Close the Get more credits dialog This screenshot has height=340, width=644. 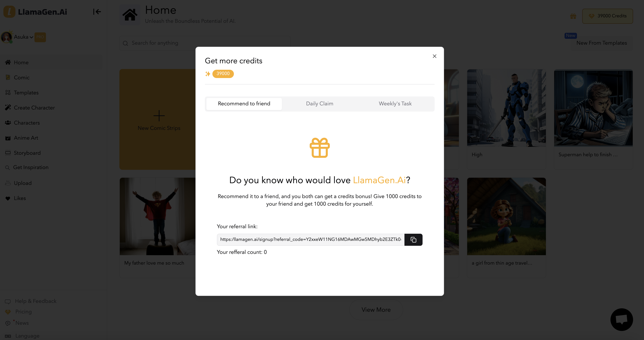434,56
